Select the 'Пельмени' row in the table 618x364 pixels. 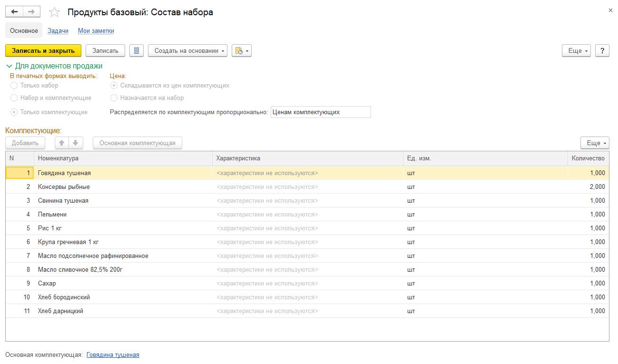tap(52, 215)
